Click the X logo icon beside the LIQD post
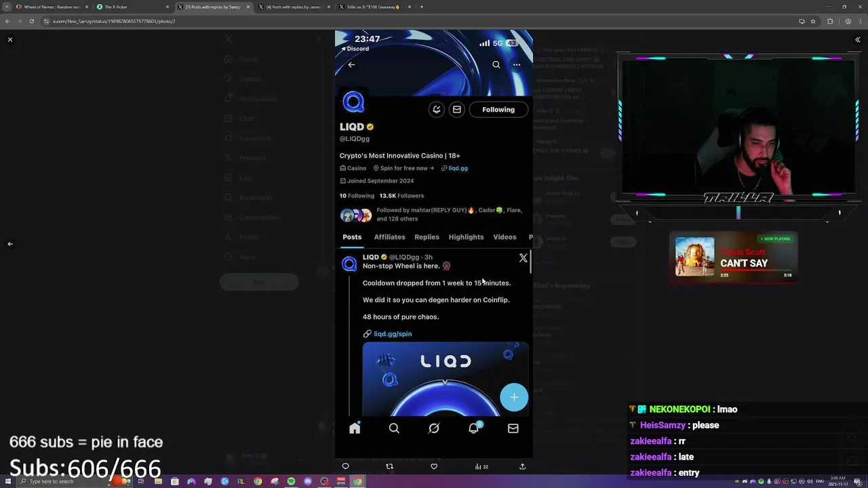The image size is (868, 488). tap(523, 258)
